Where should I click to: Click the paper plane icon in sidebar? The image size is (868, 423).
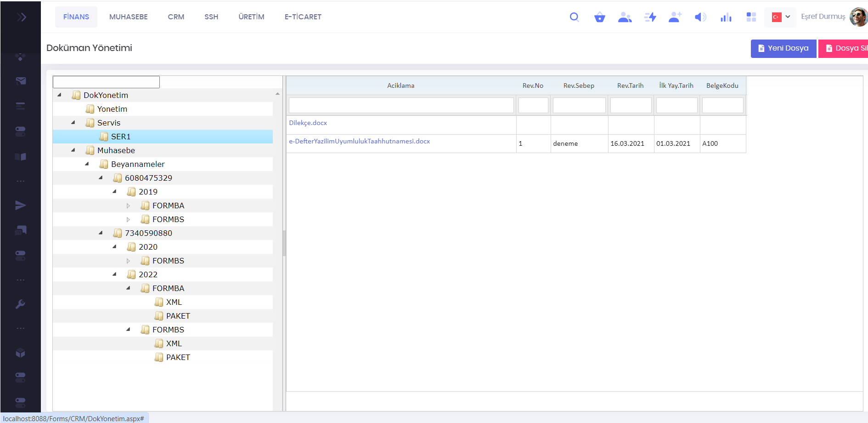coord(20,205)
